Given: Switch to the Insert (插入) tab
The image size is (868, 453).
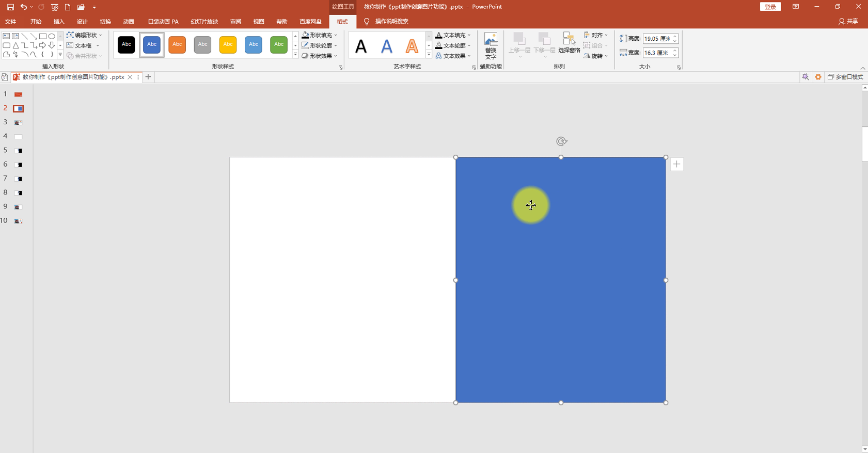Looking at the screenshot, I should [x=59, y=22].
